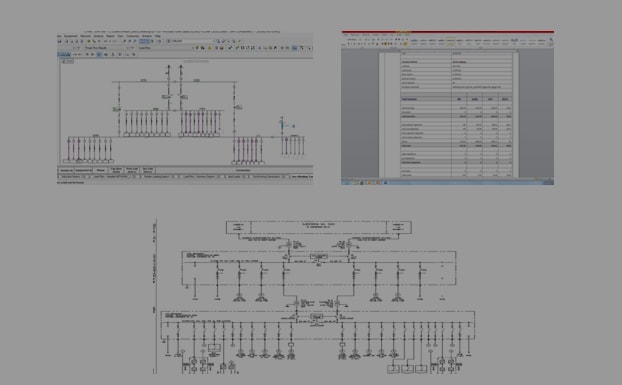622x385 pixels.
Task: Open the Report menu
Action: click(110, 36)
